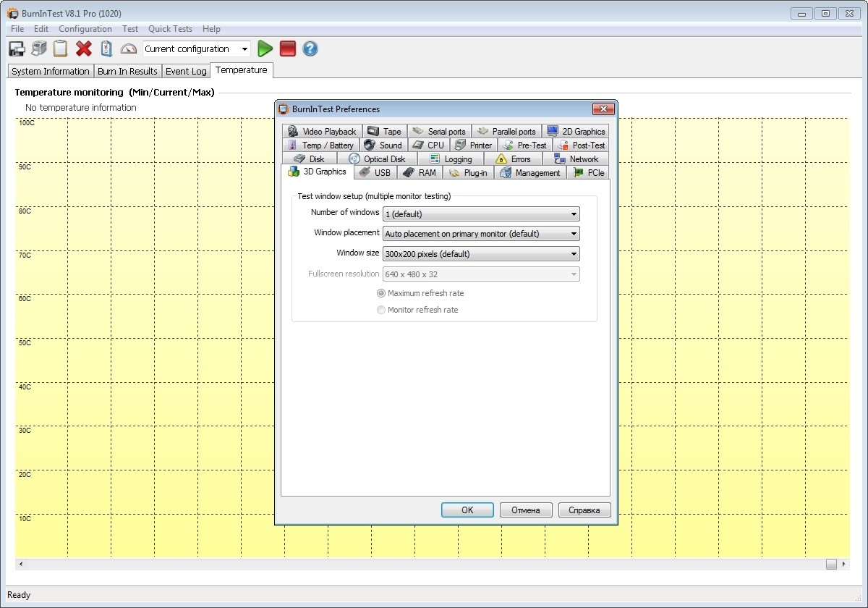Image resolution: width=868 pixels, height=608 pixels.
Task: Open the configuration selector dropdown
Action: [x=197, y=48]
